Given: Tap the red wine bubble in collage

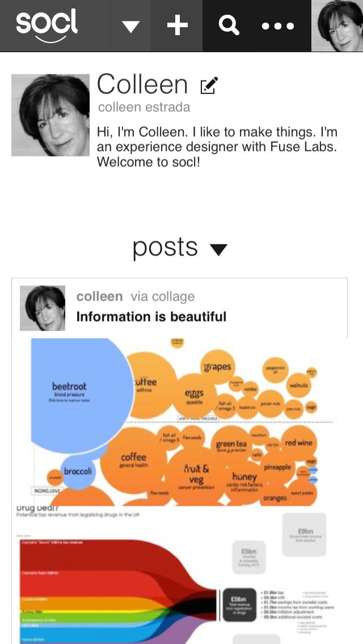Looking at the screenshot, I should 298,443.
